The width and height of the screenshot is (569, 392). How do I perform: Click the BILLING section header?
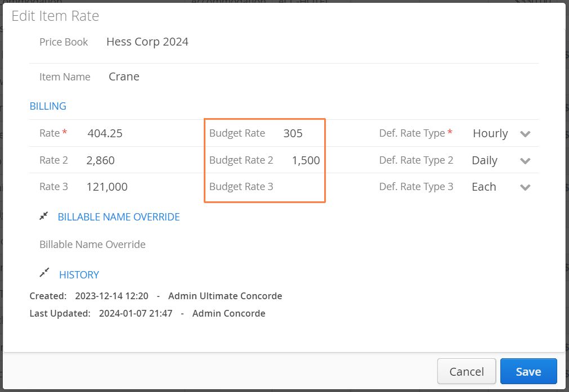[48, 106]
